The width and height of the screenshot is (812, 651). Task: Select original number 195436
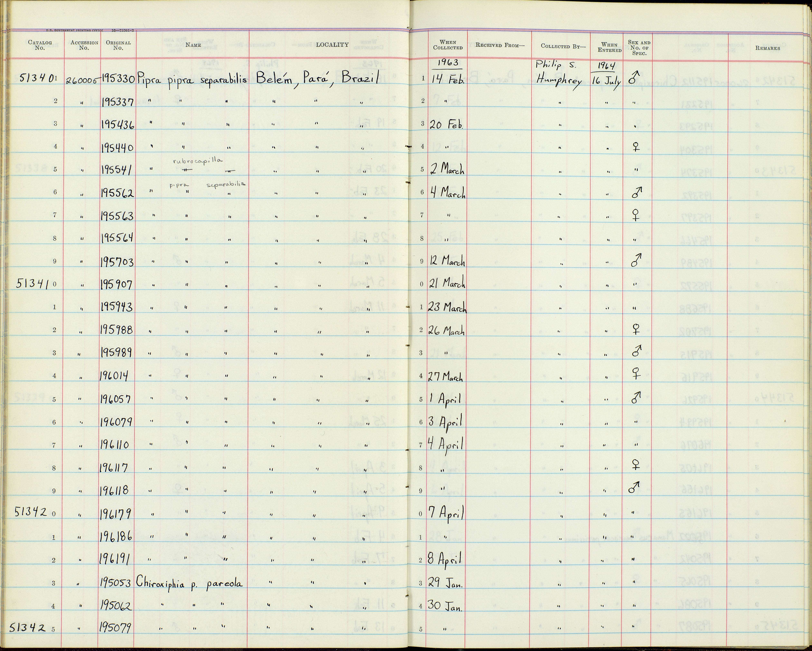coord(118,125)
